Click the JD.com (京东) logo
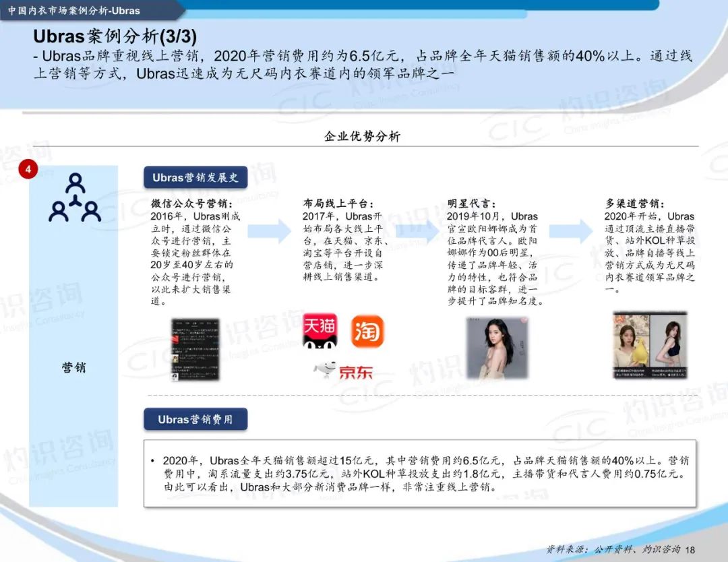 (x=343, y=371)
